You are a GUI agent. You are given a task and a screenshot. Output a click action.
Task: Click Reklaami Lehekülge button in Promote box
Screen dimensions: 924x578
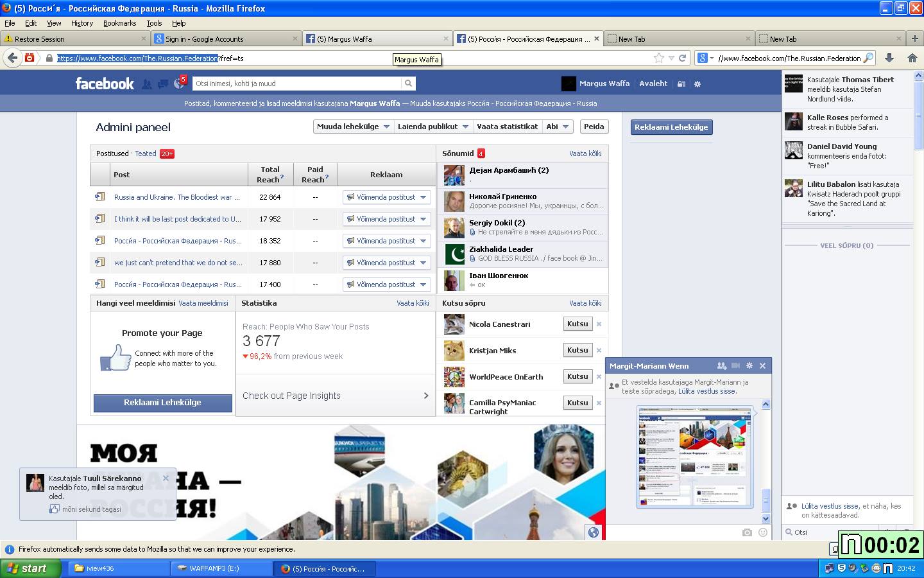[162, 403]
